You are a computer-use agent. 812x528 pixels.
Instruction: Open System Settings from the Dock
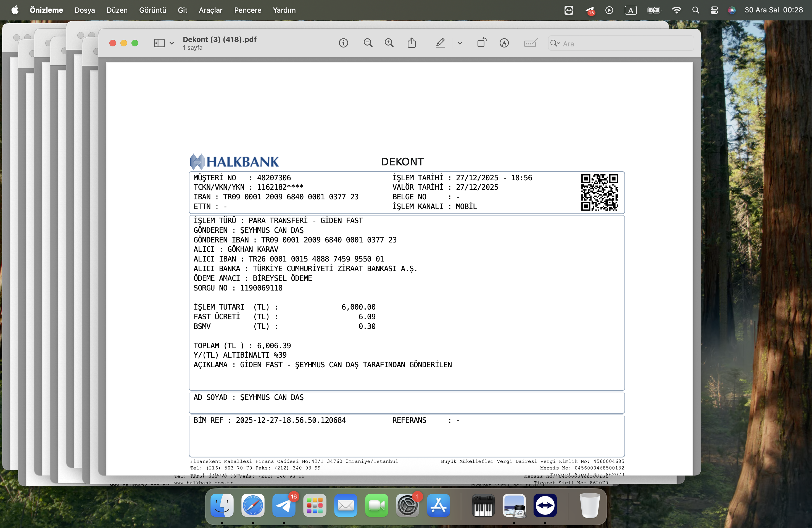point(407,505)
